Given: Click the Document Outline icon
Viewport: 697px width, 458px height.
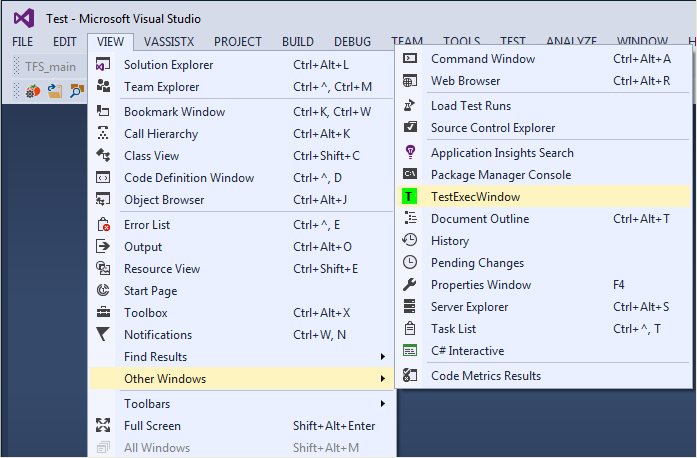Looking at the screenshot, I should (x=410, y=218).
